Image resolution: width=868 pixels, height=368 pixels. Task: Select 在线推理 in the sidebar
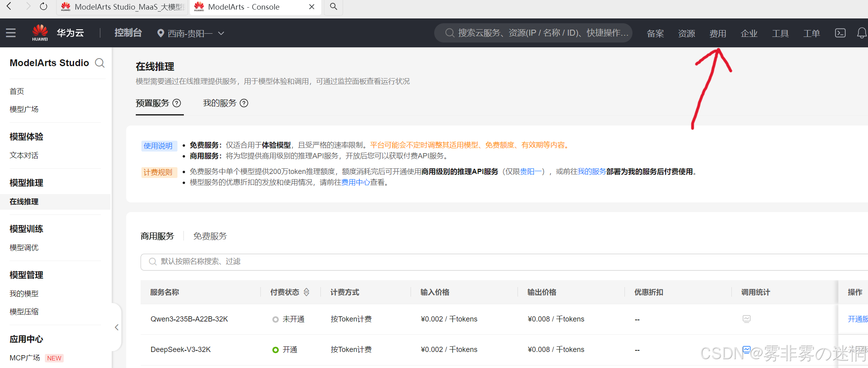point(55,202)
